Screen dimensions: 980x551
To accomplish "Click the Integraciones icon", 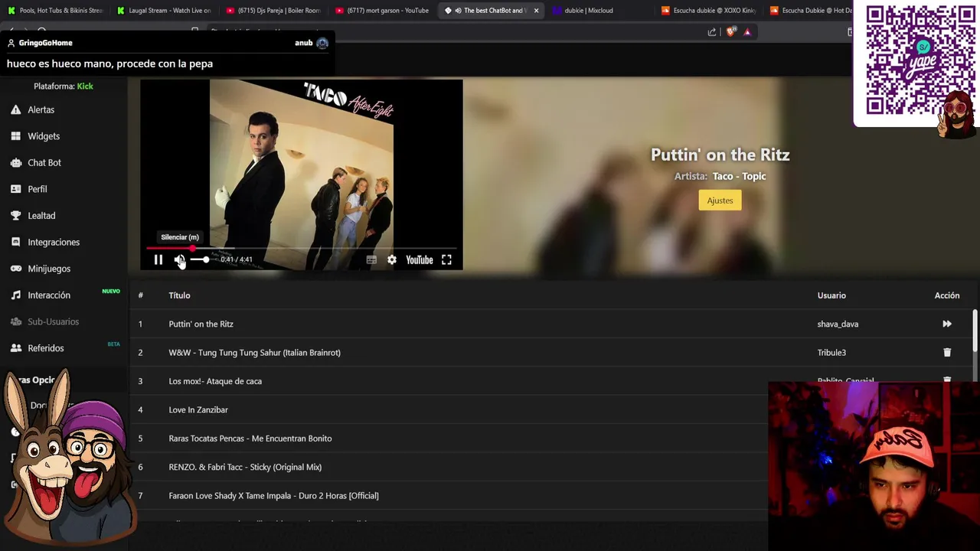I will tap(15, 242).
